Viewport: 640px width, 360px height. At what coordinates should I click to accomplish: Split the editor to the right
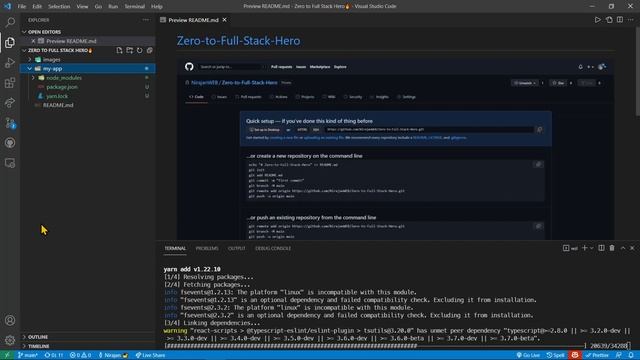click(620, 20)
